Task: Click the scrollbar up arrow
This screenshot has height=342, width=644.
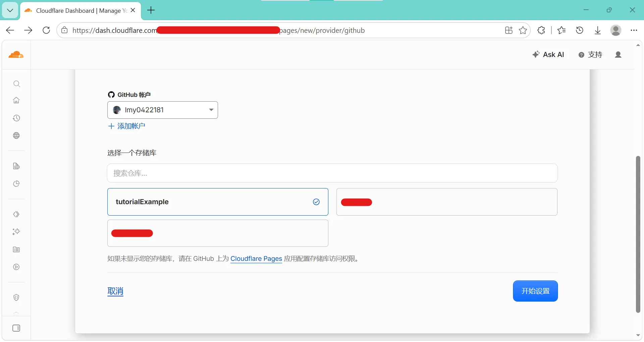Action: tap(638, 45)
